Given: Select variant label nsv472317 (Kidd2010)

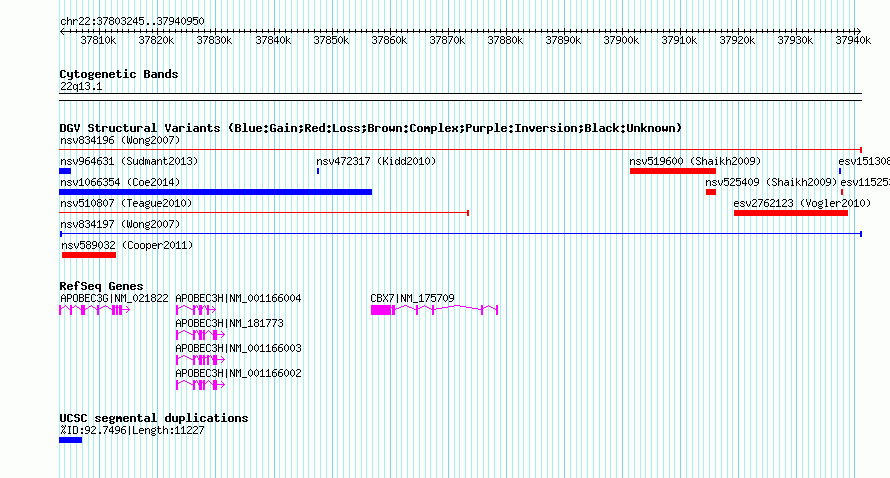Looking at the screenshot, I should pos(376,161).
